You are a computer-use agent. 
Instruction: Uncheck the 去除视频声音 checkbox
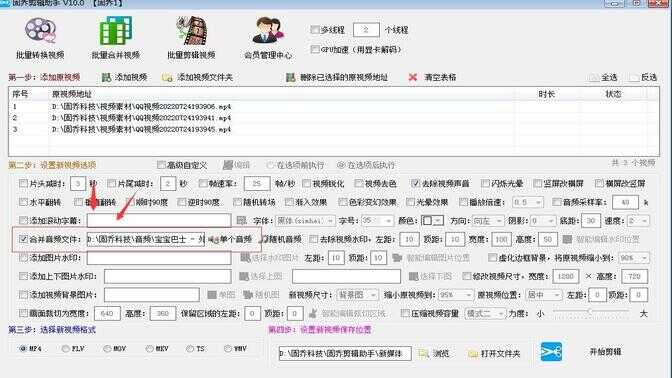pyautogui.click(x=414, y=183)
